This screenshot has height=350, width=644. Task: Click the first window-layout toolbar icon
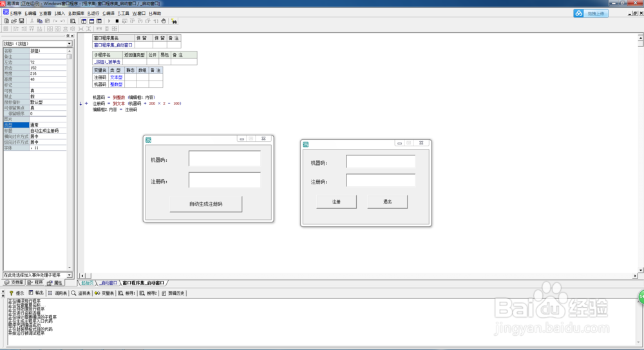point(84,21)
